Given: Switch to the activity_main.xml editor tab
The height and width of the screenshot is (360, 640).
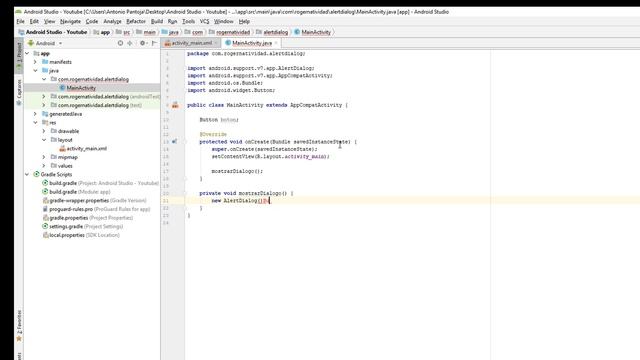Looking at the screenshot, I should (191, 43).
